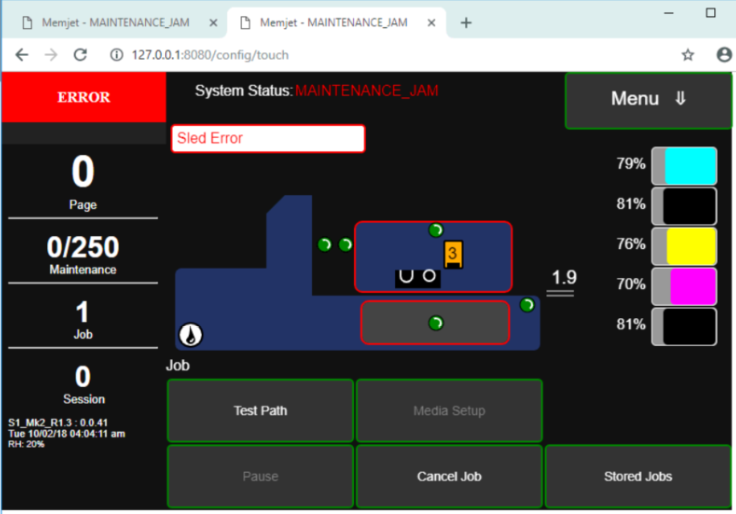The width and height of the screenshot is (736, 514).
Task: Reload the touch config page
Action: 80,55
